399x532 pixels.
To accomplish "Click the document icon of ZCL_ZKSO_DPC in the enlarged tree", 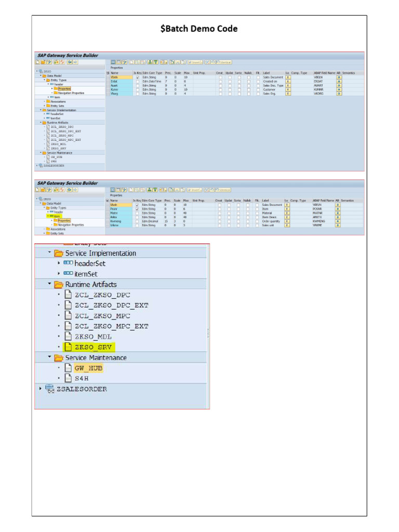I will point(68,295).
